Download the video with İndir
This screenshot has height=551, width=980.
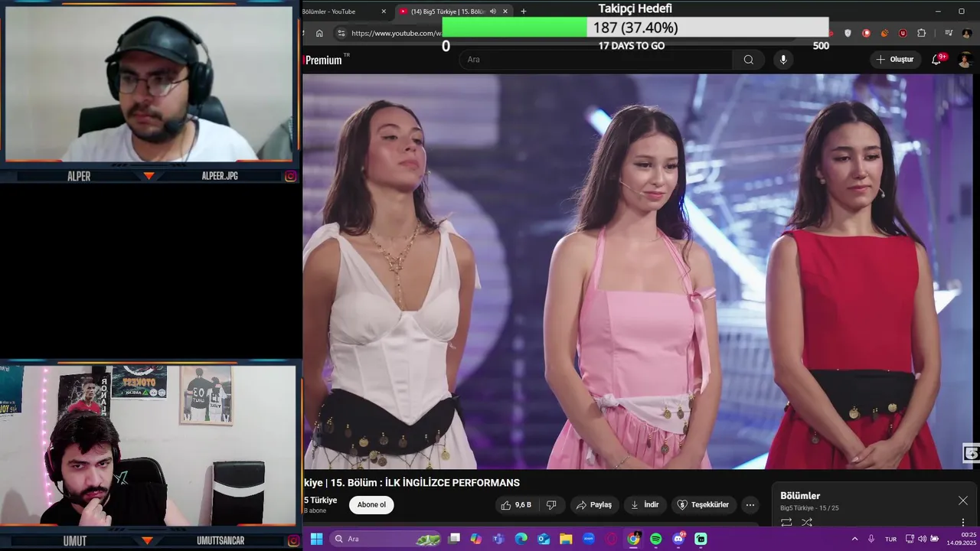[x=644, y=505]
